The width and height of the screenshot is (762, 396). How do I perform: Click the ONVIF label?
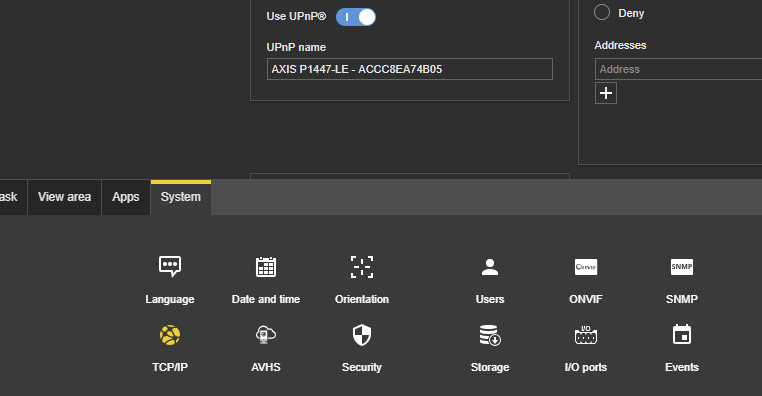tap(586, 299)
